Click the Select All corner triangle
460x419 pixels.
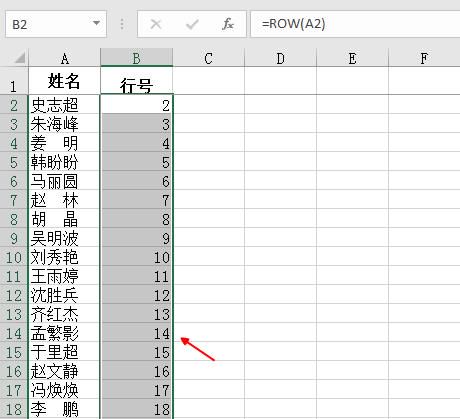[19, 58]
